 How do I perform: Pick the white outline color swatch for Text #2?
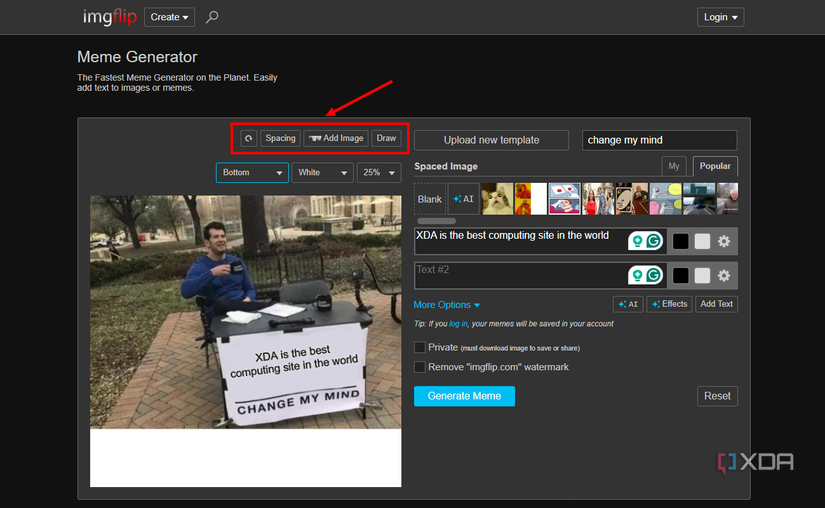(x=702, y=276)
